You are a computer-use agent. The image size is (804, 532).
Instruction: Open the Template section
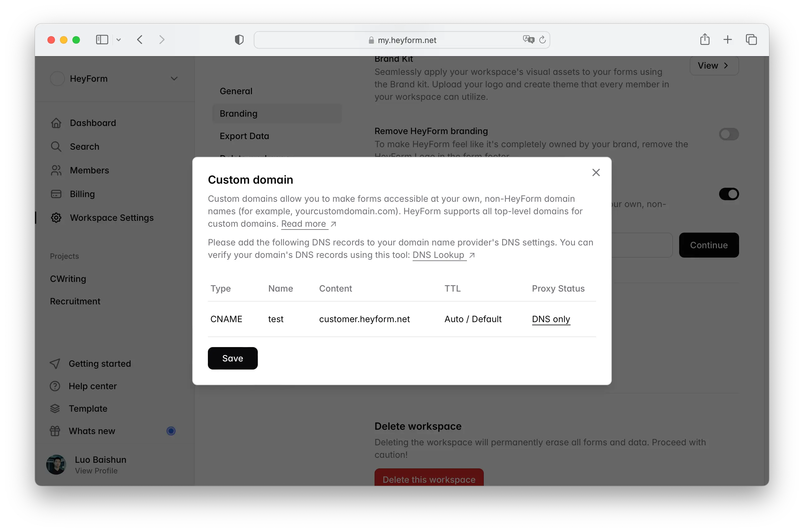coord(88,408)
